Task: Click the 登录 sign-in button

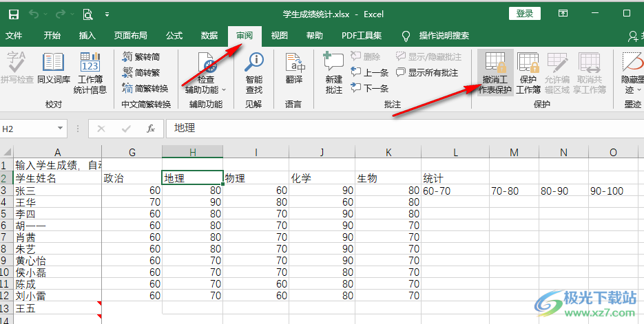Action: click(524, 14)
